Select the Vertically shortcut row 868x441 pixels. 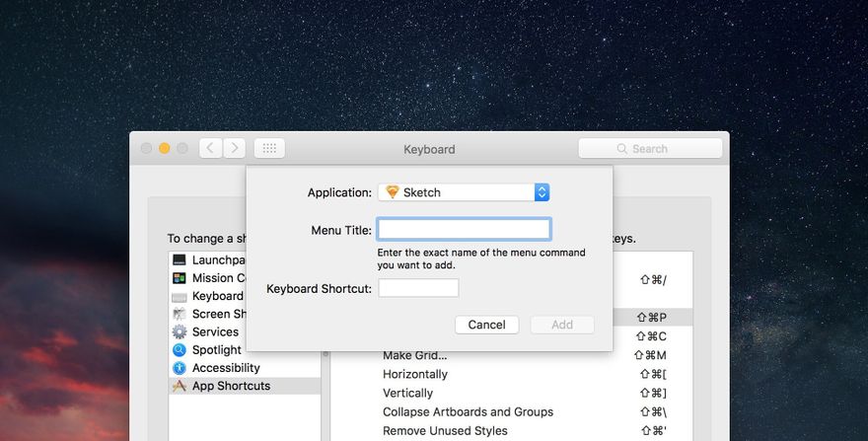pos(512,393)
